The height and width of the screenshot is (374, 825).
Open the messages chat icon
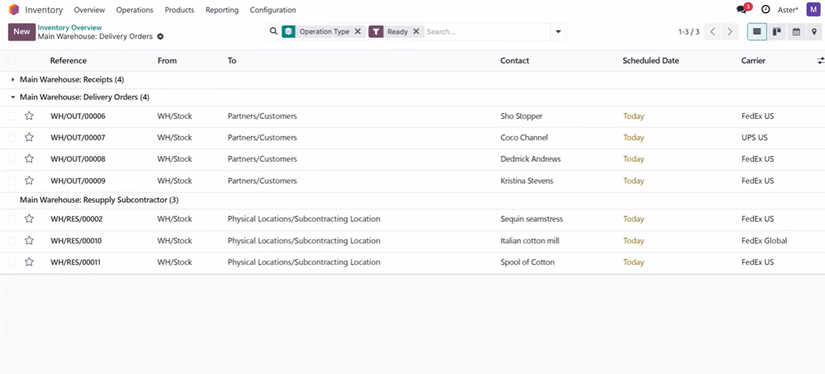point(742,9)
